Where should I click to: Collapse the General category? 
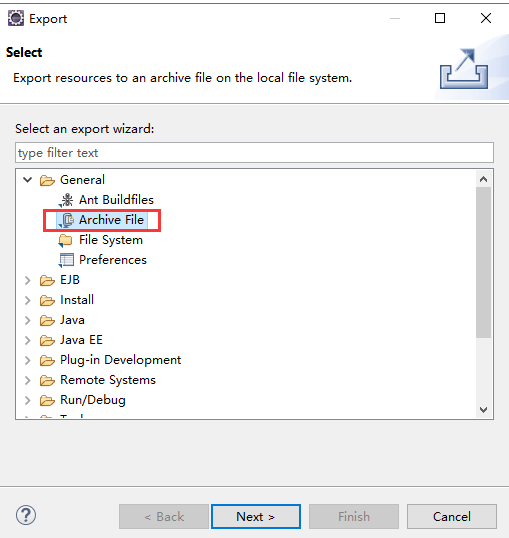pos(27,180)
